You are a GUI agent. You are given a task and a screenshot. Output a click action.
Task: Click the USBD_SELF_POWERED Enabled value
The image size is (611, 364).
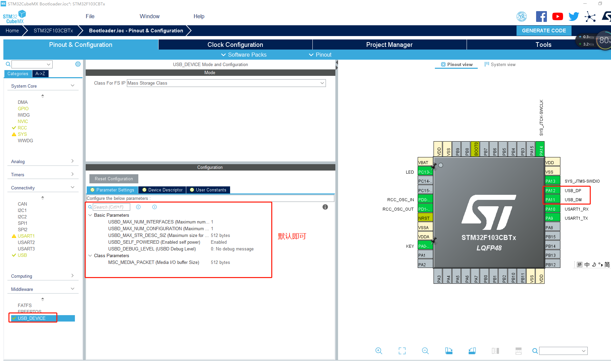tap(219, 242)
